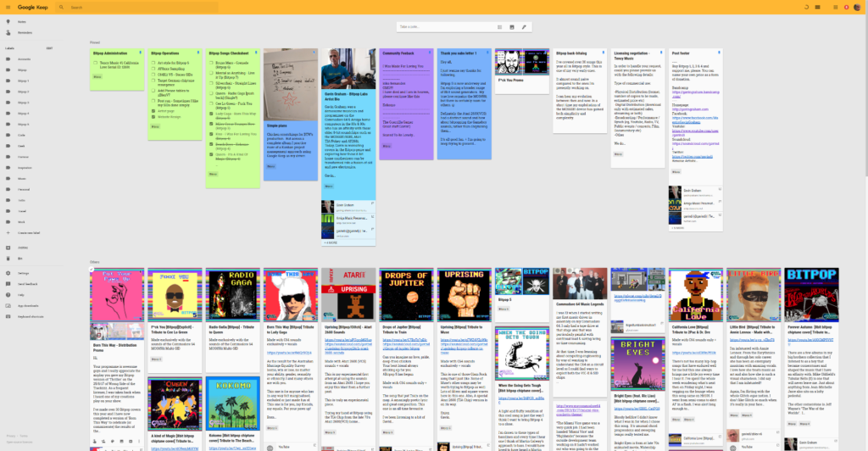Image resolution: width=868 pixels, height=451 pixels.
Task: Open the 'Commodore 64 Music Legends' note
Action: click(580, 331)
